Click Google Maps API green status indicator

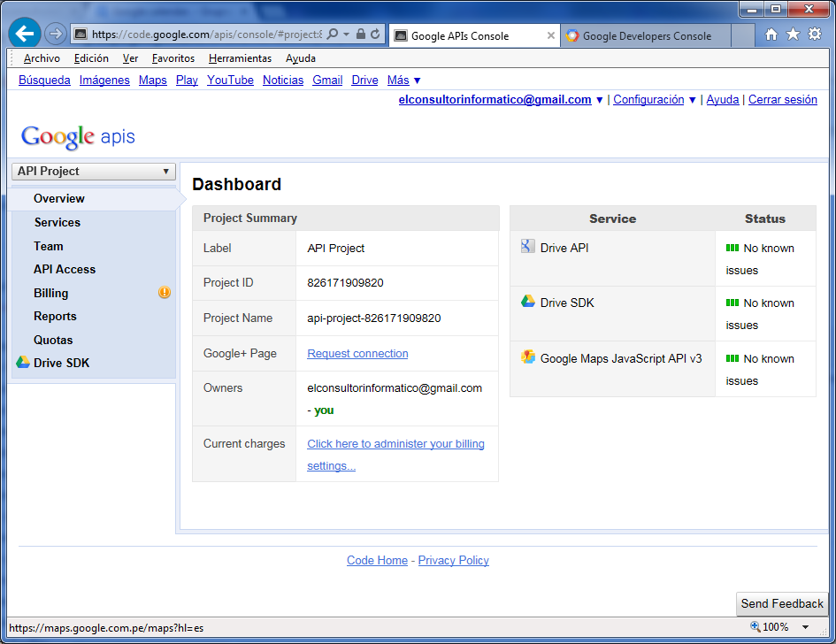732,358
